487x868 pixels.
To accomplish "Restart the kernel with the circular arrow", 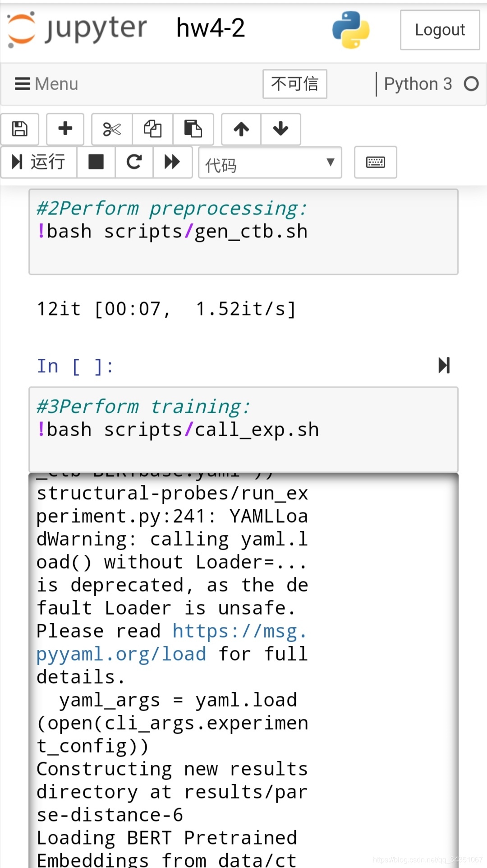I will click(x=134, y=162).
